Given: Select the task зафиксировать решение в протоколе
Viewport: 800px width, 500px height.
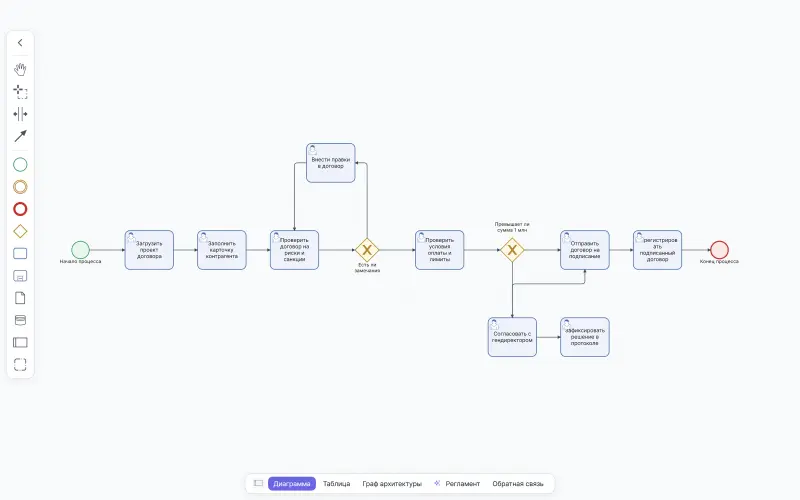Looking at the screenshot, I should [x=585, y=337].
